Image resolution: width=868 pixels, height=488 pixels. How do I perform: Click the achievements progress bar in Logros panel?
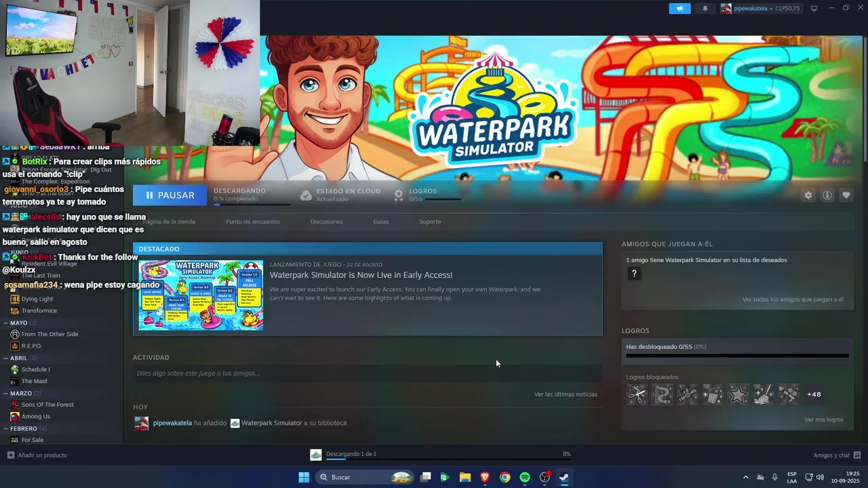point(737,355)
